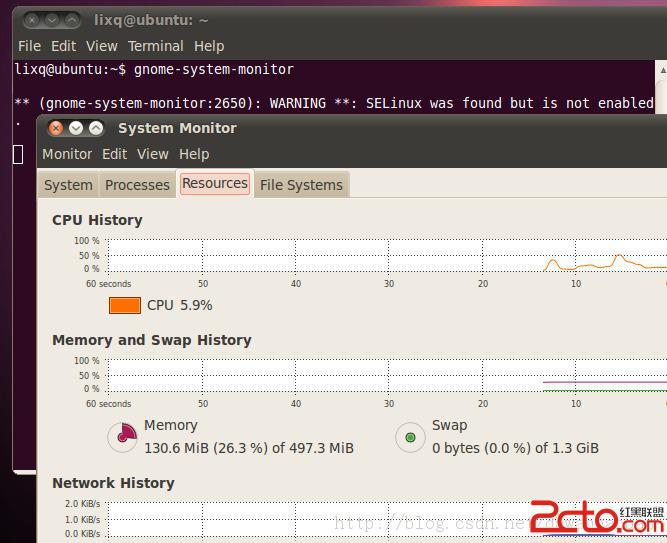Close the System Monitor window

pos(56,128)
